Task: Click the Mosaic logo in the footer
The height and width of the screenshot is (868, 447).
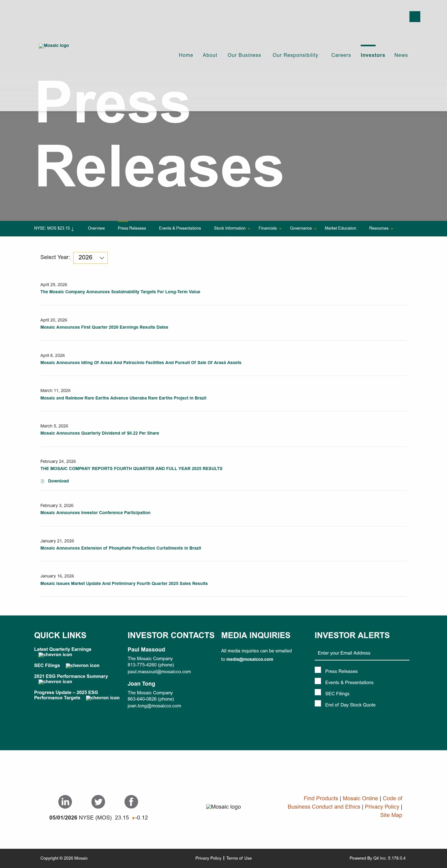Action: [x=223, y=807]
